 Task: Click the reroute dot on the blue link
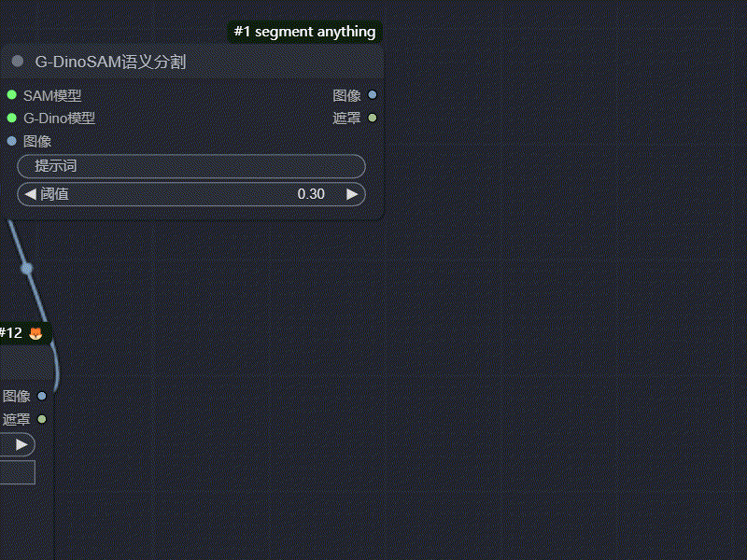[x=27, y=269]
